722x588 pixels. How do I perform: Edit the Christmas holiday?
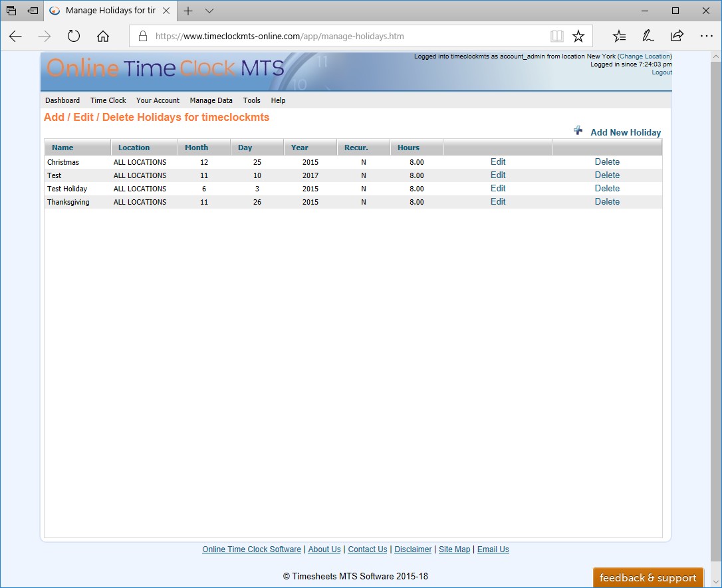[x=498, y=161]
